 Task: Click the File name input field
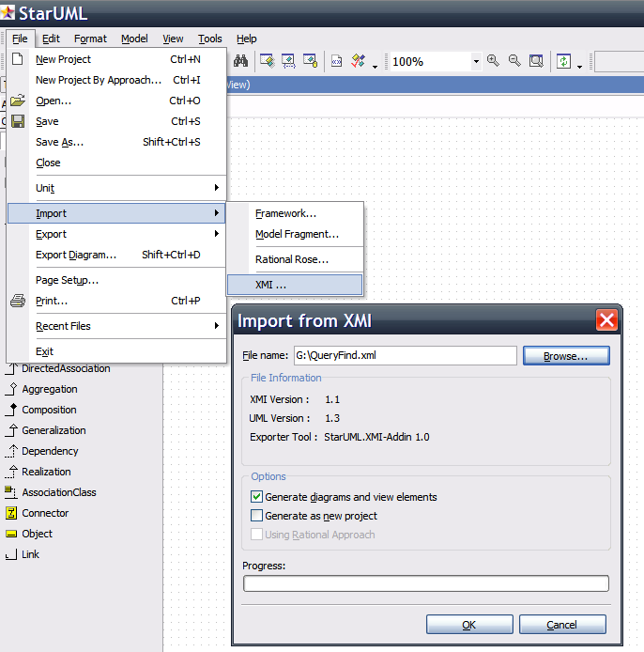tap(404, 356)
